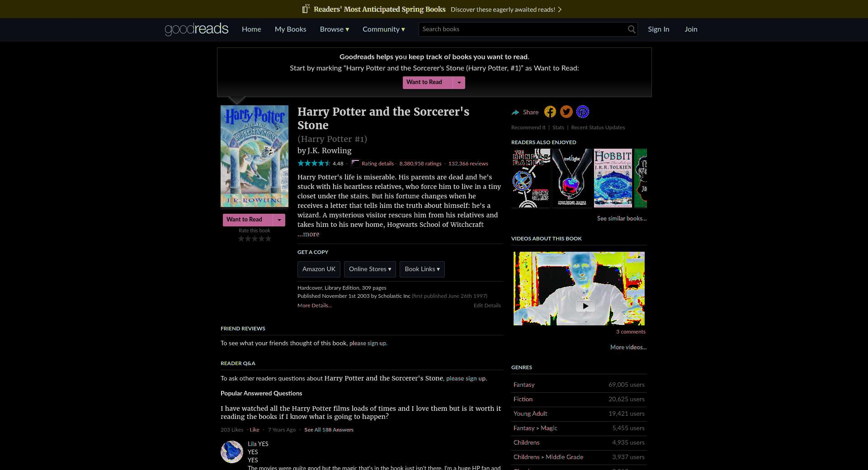Open the J.K. Rowling author link

point(330,151)
